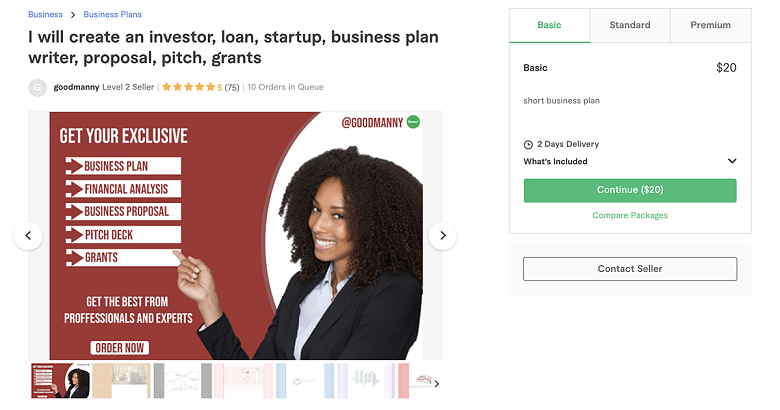Open the Compare Packages link
Screen dimensions: 780x410
tap(630, 215)
